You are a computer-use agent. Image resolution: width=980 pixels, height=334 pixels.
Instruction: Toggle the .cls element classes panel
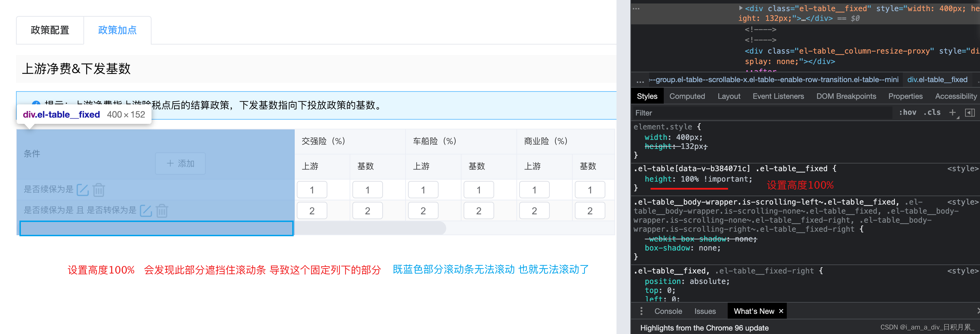932,112
